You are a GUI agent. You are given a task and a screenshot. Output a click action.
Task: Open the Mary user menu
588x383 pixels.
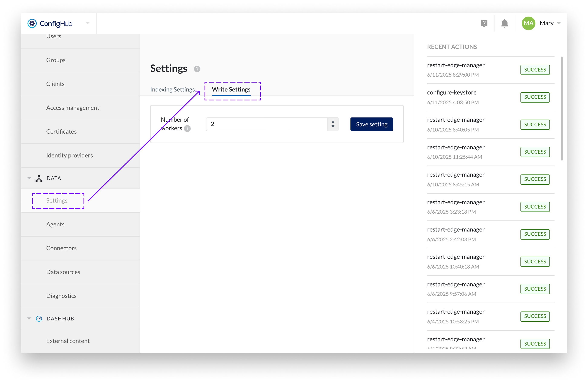[x=559, y=23]
